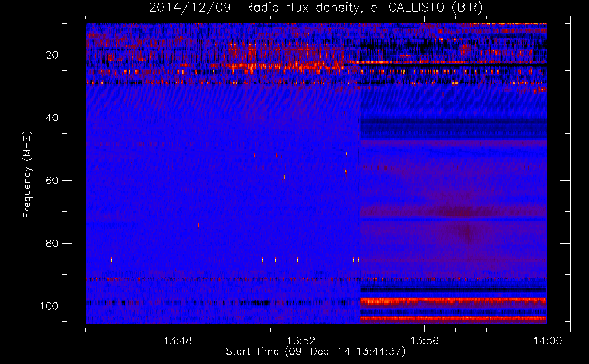
Task: Click the 40 MHz frequency tick label
Action: (52, 118)
